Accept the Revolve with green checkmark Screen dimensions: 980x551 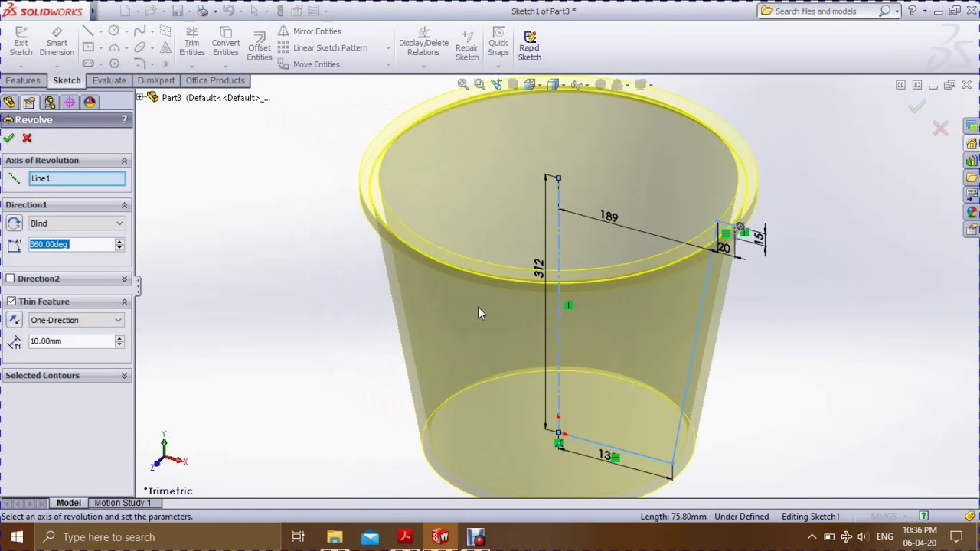tap(8, 138)
